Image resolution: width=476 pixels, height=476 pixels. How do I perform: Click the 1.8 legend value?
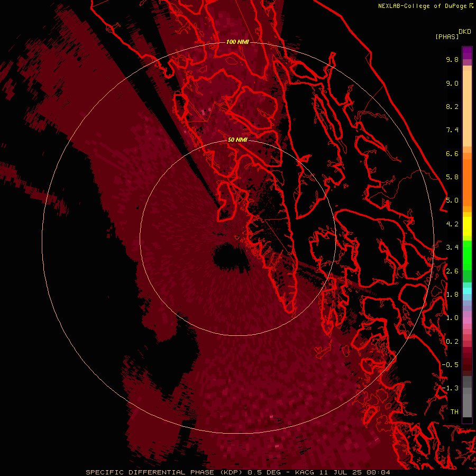(x=452, y=295)
